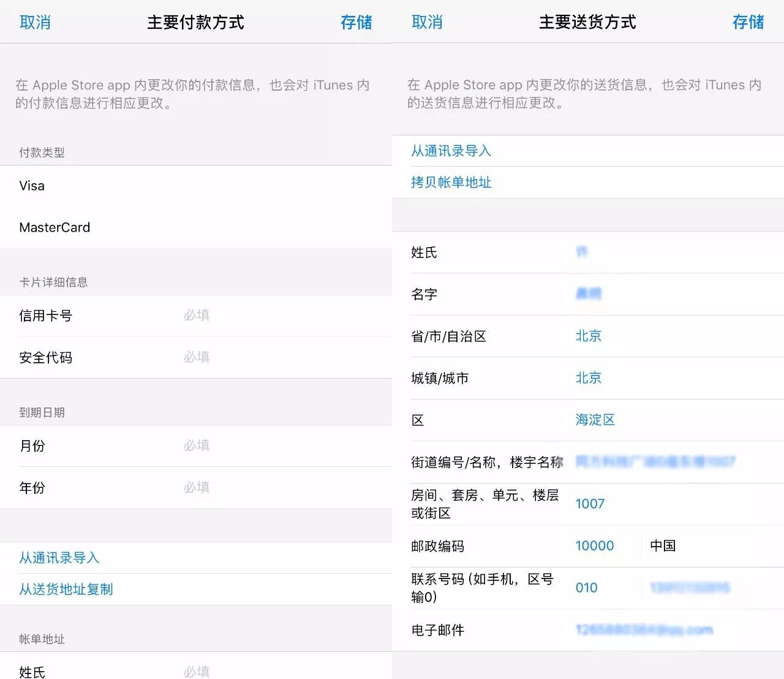Tap the 安全代码 required input field

click(196, 357)
